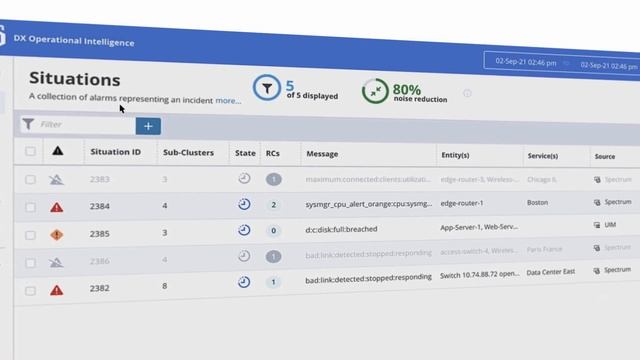640x360 pixels.
Task: Open situation ID 2382
Action: point(100,288)
